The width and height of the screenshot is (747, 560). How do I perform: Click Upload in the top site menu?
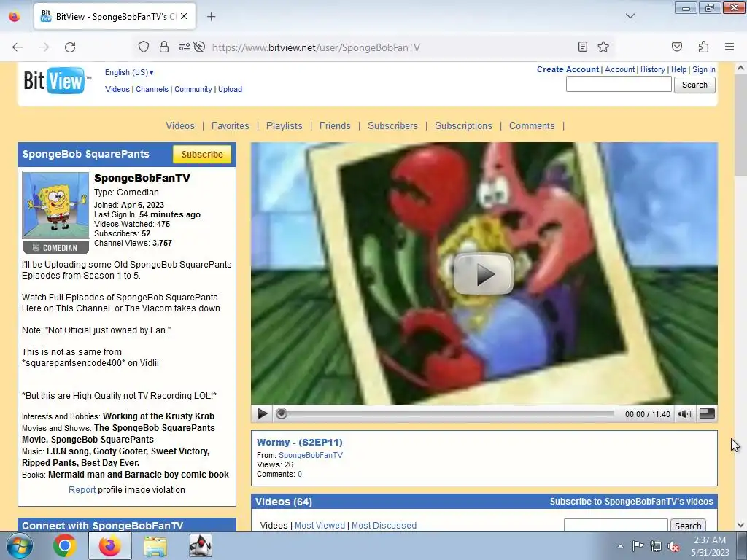tap(230, 89)
